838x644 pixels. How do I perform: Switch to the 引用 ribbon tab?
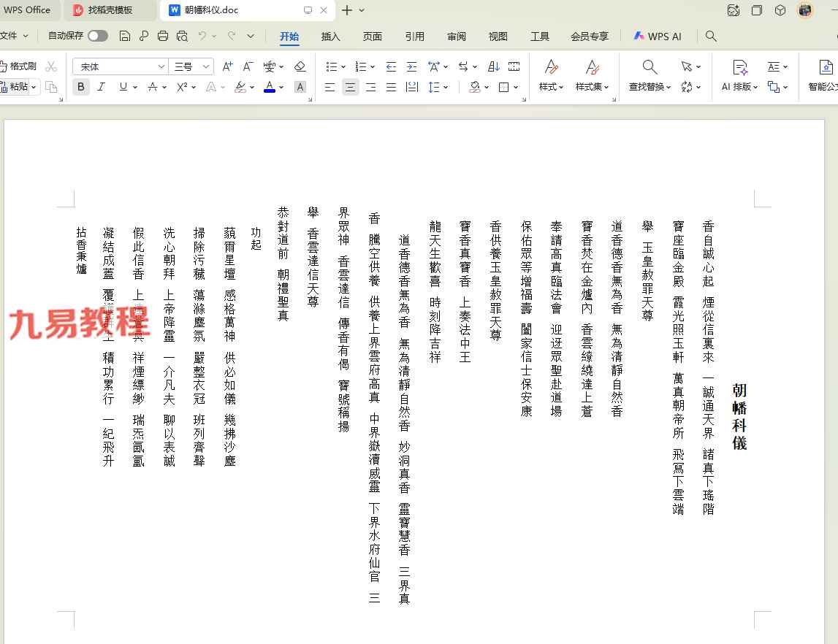click(x=414, y=37)
